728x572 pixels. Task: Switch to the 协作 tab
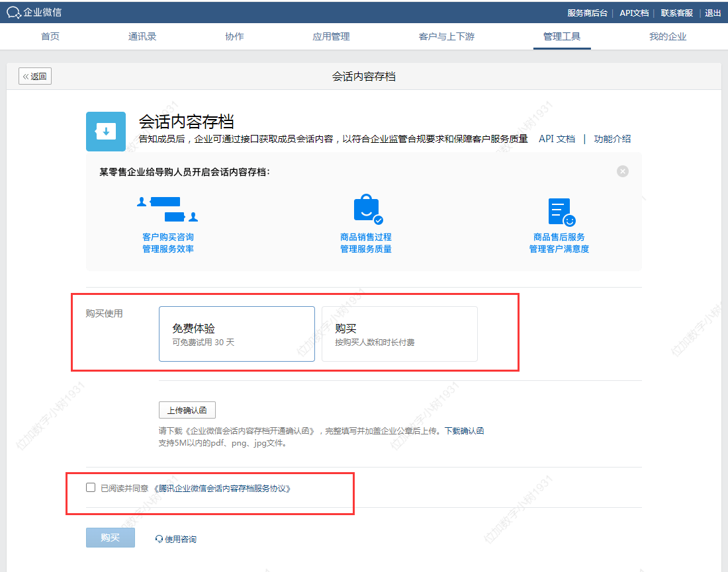234,36
